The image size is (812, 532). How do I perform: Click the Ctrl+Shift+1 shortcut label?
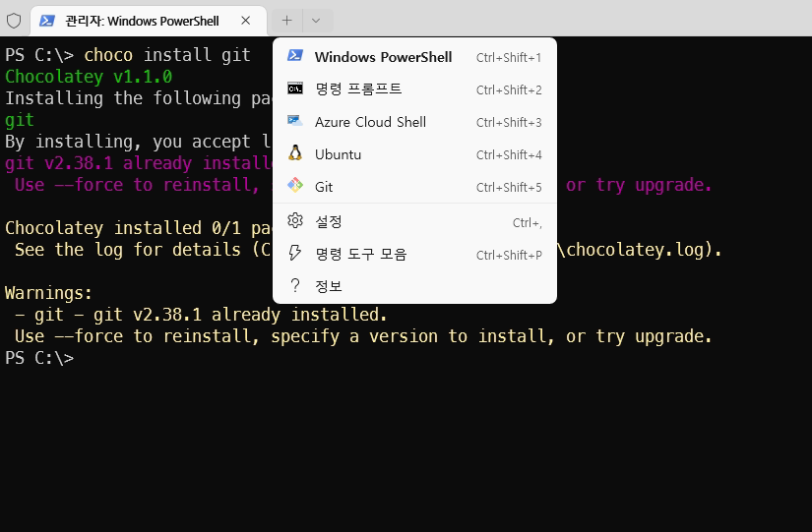[509, 57]
